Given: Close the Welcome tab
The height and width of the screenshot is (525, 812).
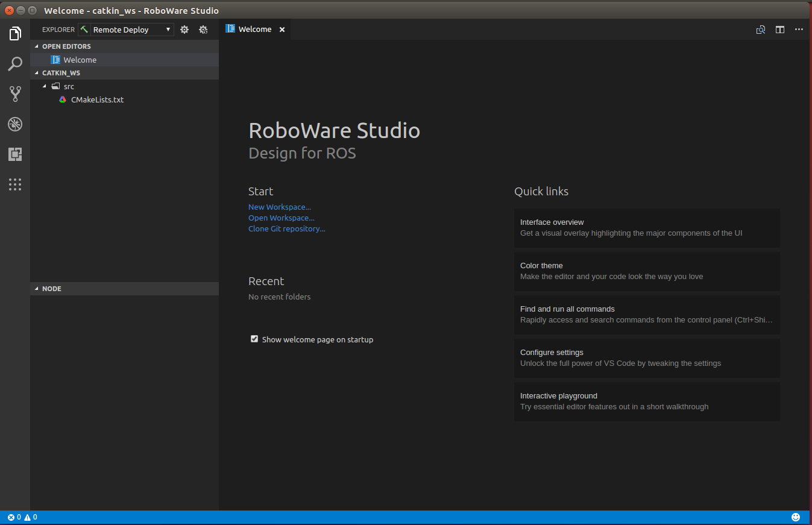Looking at the screenshot, I should (282, 30).
